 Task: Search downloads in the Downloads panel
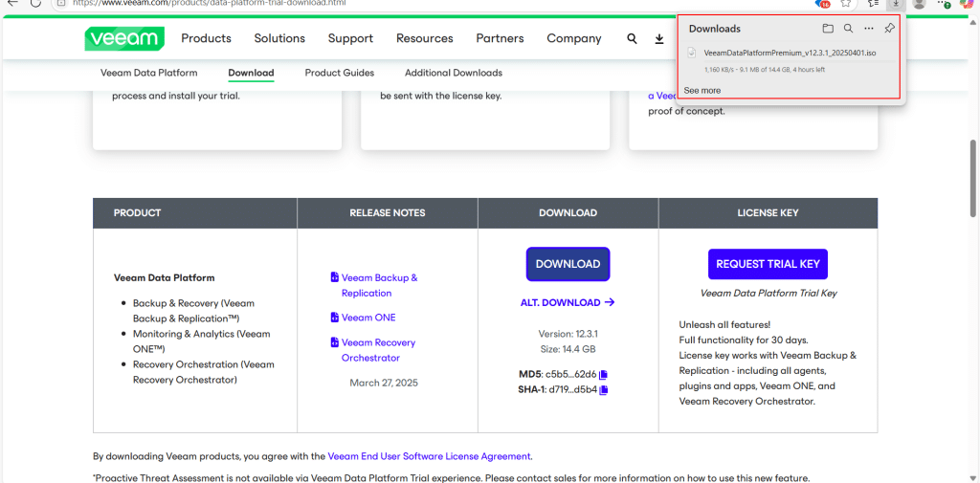[848, 29]
